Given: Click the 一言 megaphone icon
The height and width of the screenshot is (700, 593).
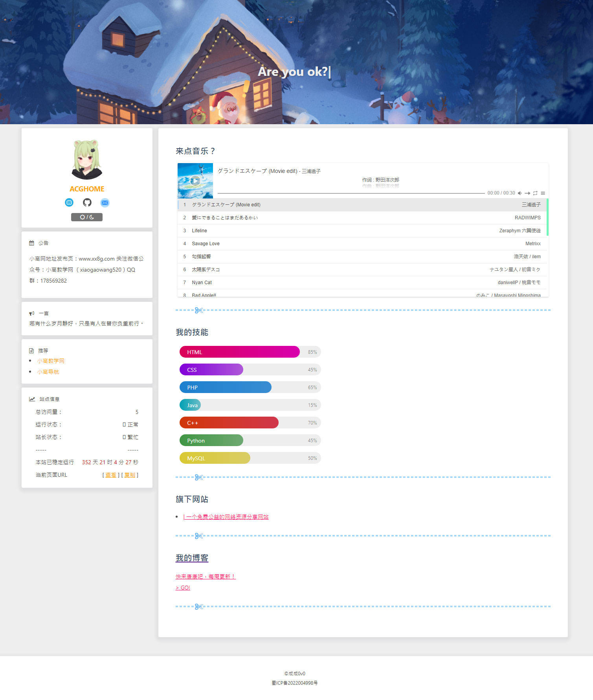Looking at the screenshot, I should [x=32, y=313].
